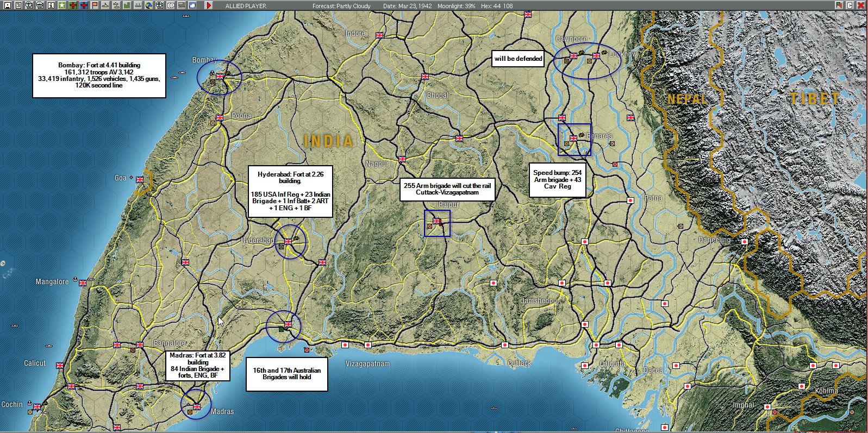This screenshot has height=433, width=868.
Task: Select the Japanese flag at Patna
Action: coord(630,200)
